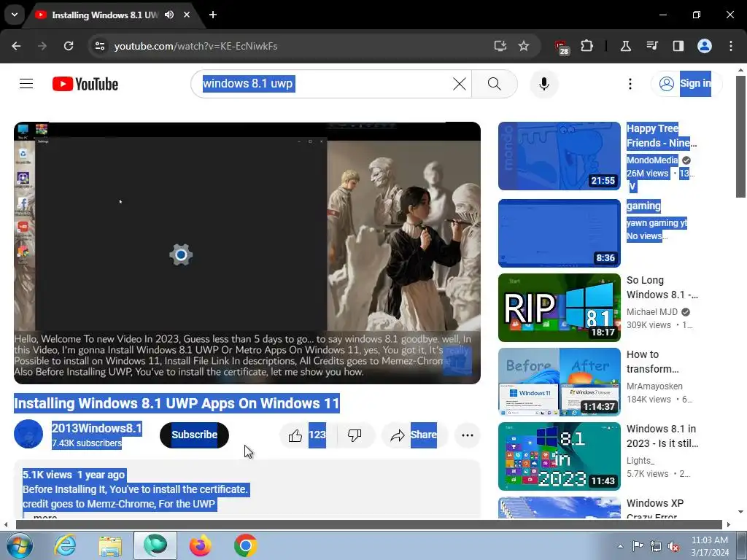Image resolution: width=747 pixels, height=560 pixels.
Task: Go to YouTube home via logo
Action: [85, 84]
